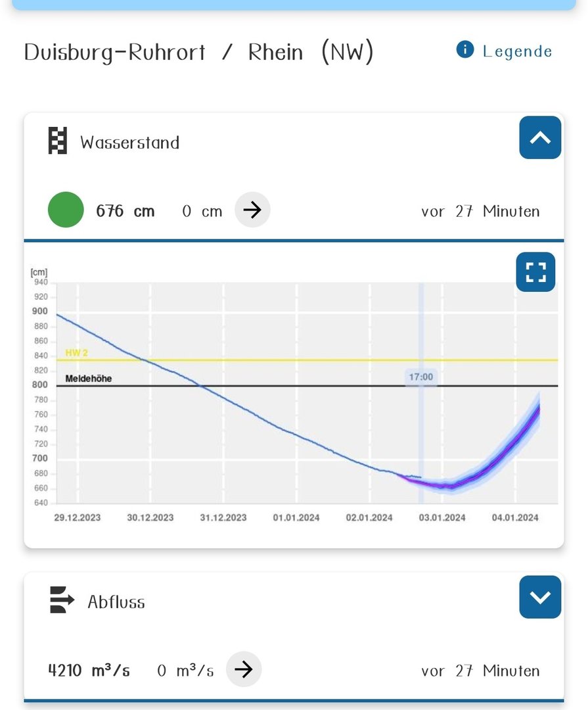Click the Wasserstand trend arrow icon
Image resolution: width=588 pixels, height=710 pixels.
(x=252, y=210)
